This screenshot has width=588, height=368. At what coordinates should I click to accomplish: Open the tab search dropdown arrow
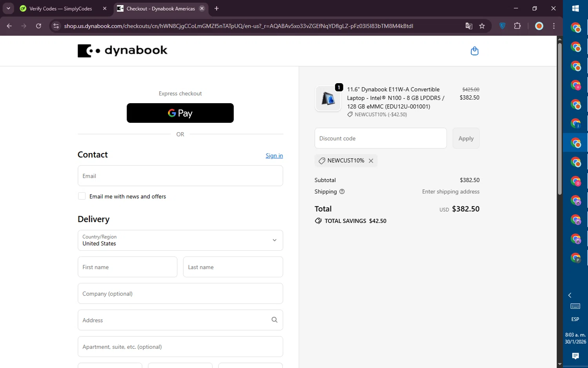[8, 8]
